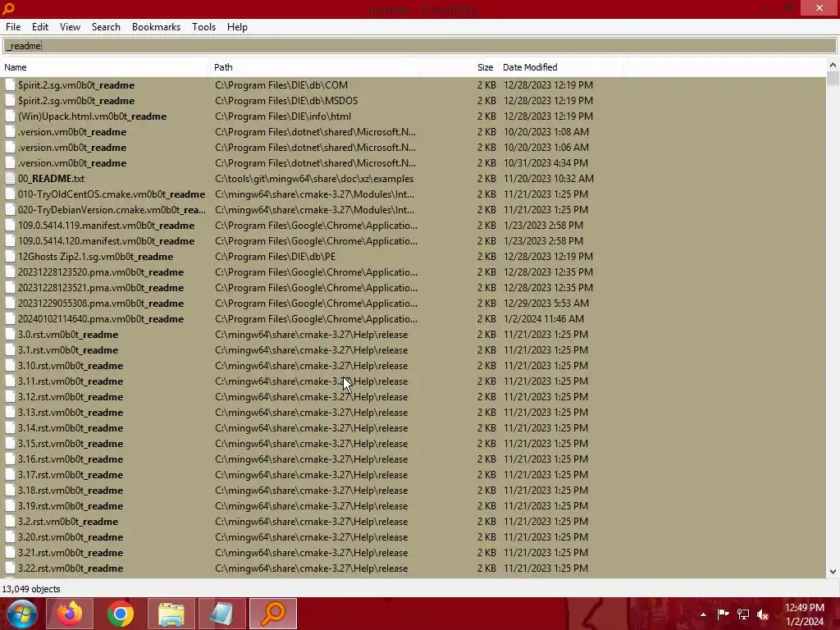Select file 3.18.rst.vm0b0t_readme

[x=71, y=491]
